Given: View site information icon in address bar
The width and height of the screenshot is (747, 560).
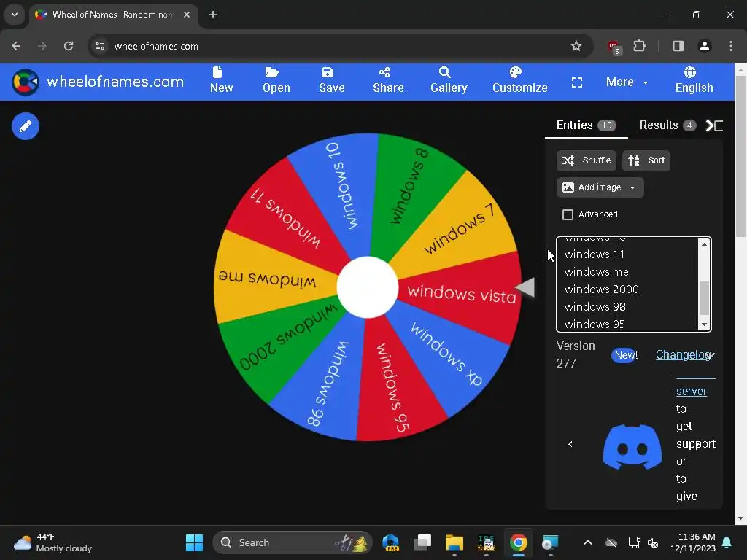Looking at the screenshot, I should point(100,46).
